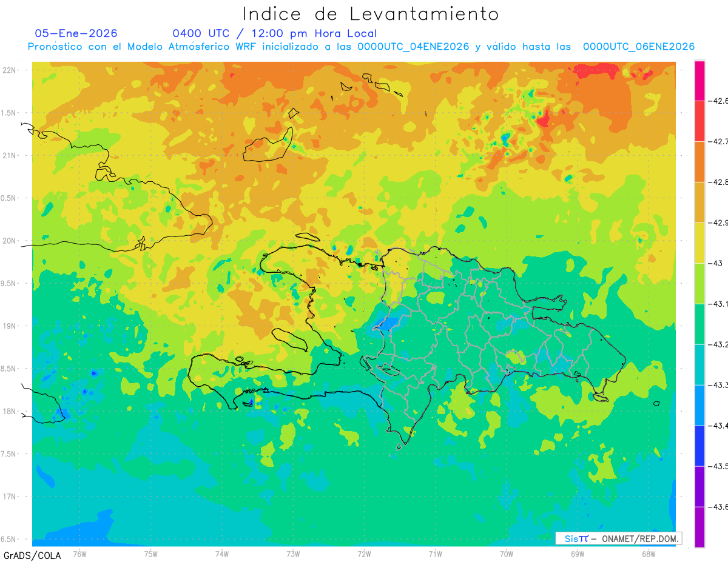Click the gold swatch between -42.8 and -42.9

pos(699,202)
